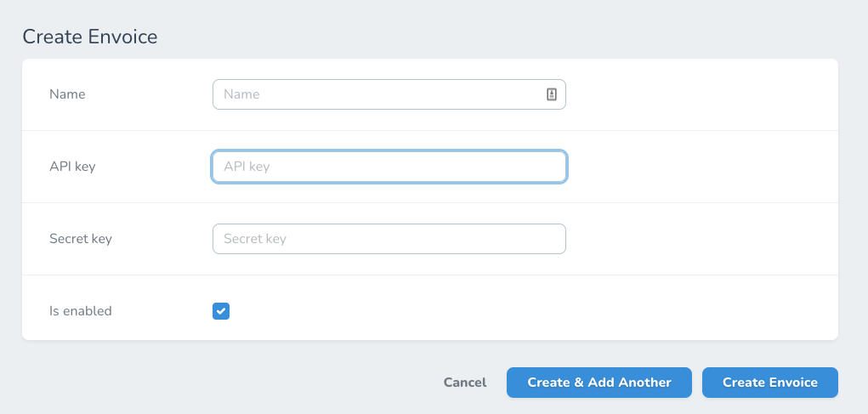868x414 pixels.
Task: Select the Secret key input box
Action: (389, 239)
